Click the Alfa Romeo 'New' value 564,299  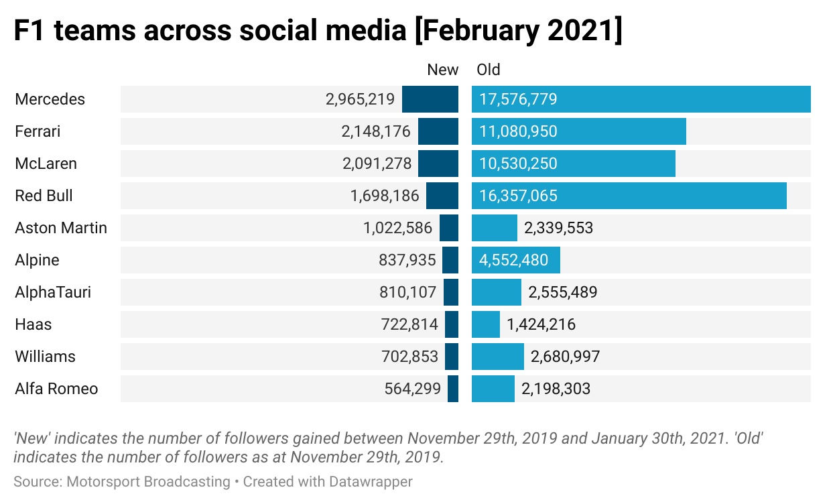(412, 389)
